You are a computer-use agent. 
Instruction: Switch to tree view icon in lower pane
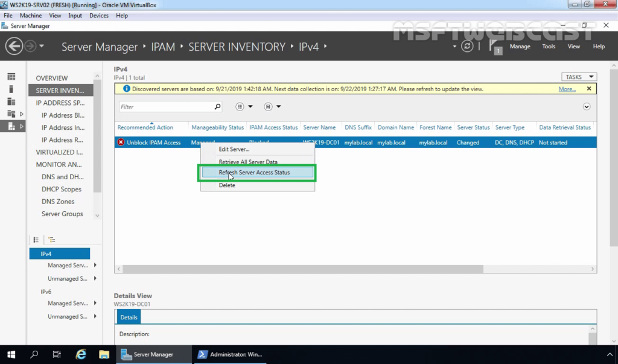[x=52, y=240]
